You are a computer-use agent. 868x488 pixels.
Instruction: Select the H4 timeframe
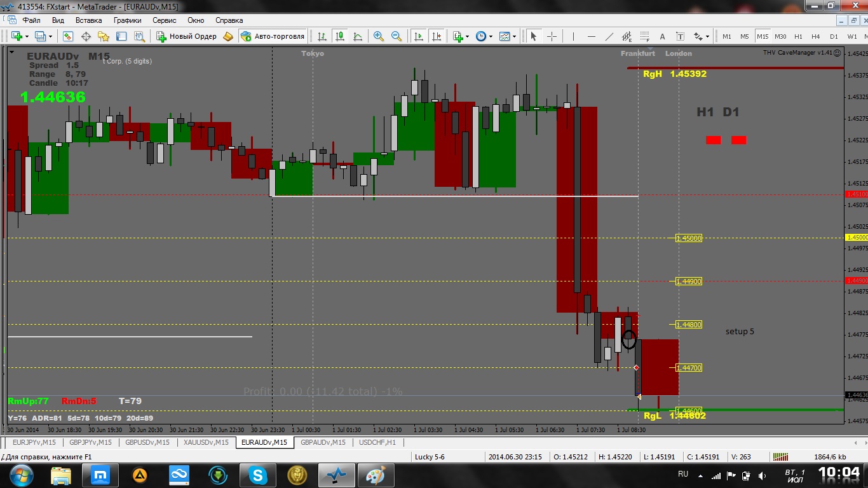(x=816, y=36)
